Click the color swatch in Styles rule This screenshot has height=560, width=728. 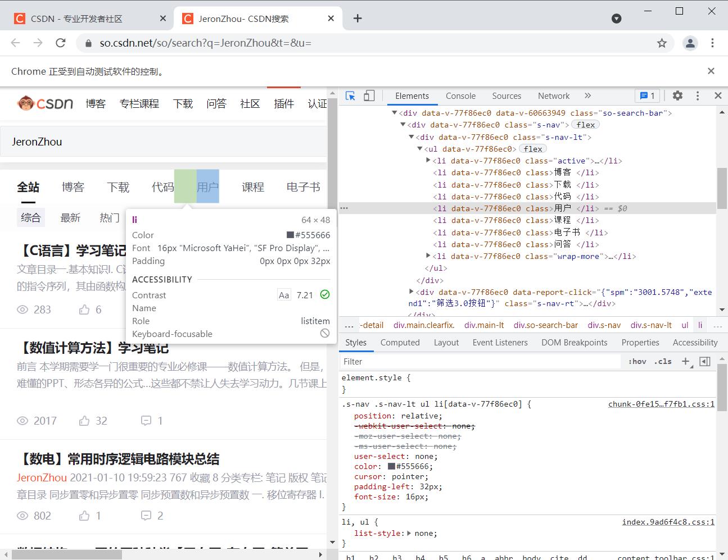coord(391,466)
